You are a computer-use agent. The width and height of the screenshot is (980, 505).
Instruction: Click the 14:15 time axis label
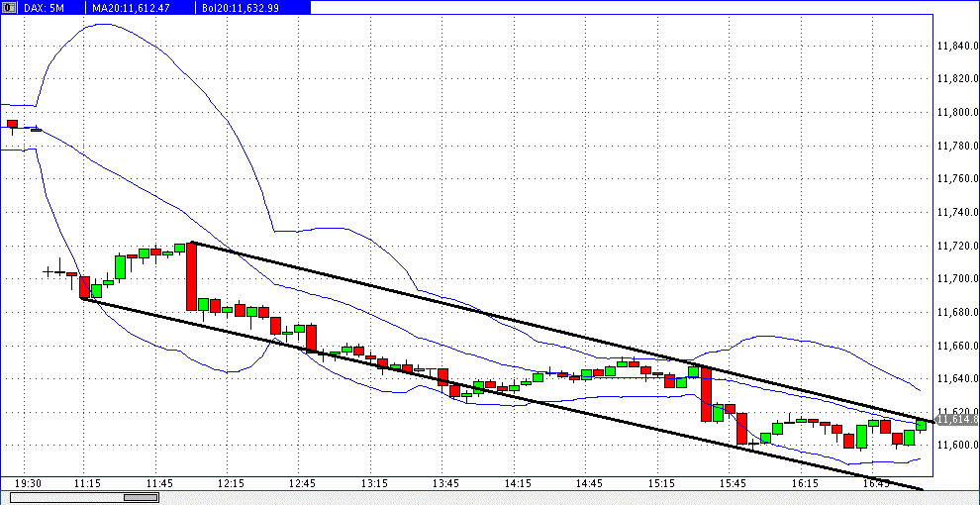(x=518, y=484)
